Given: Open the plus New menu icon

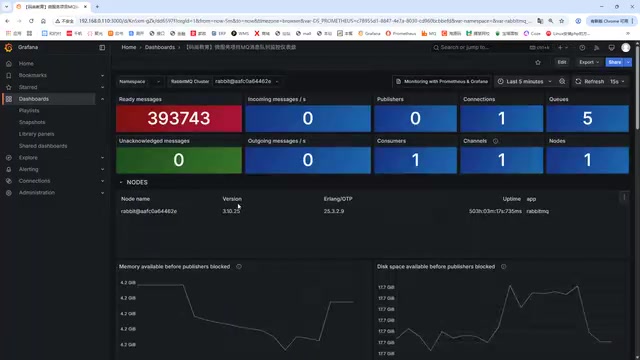Looking at the screenshot, I should (562, 47).
